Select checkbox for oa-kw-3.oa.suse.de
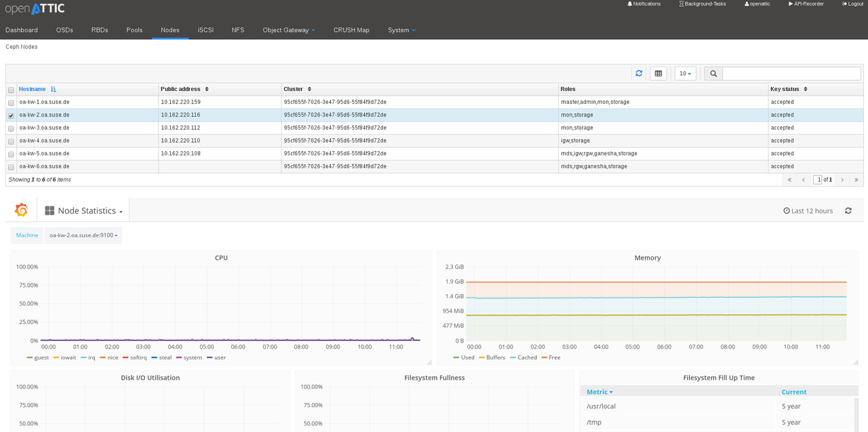This screenshot has height=432, width=868. [x=11, y=129]
